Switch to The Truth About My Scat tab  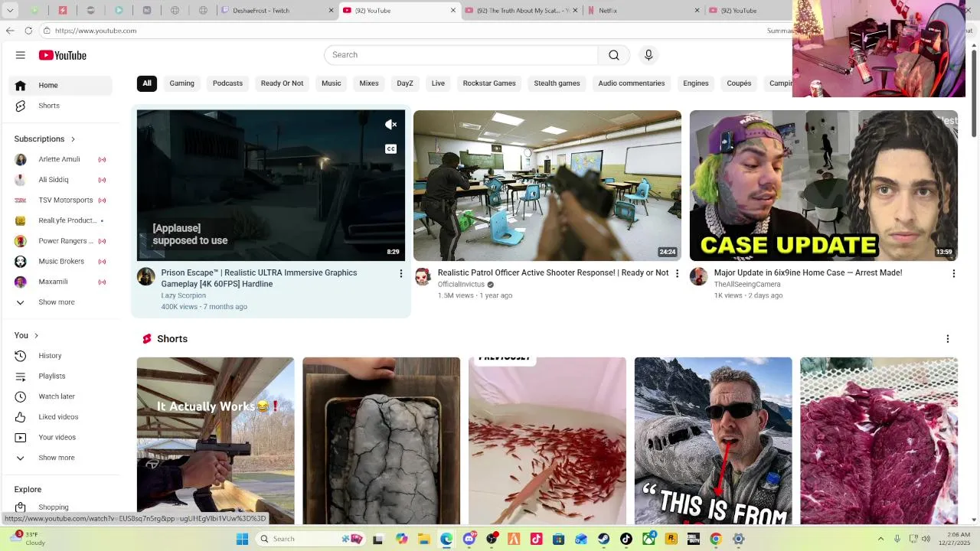pos(521,11)
